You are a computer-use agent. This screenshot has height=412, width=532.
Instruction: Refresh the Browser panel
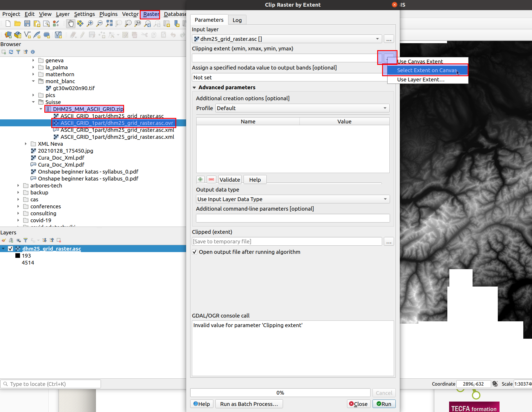(11, 52)
